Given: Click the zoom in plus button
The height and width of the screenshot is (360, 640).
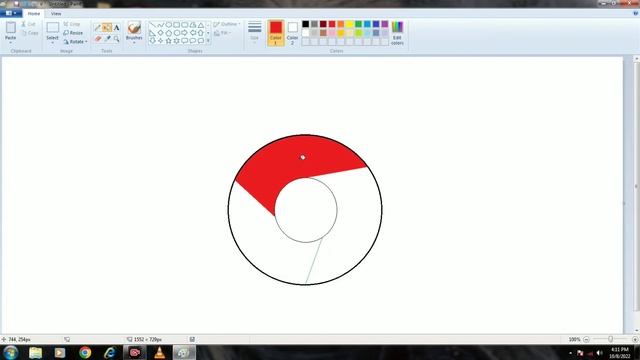Looking at the screenshot, I should click(635, 339).
